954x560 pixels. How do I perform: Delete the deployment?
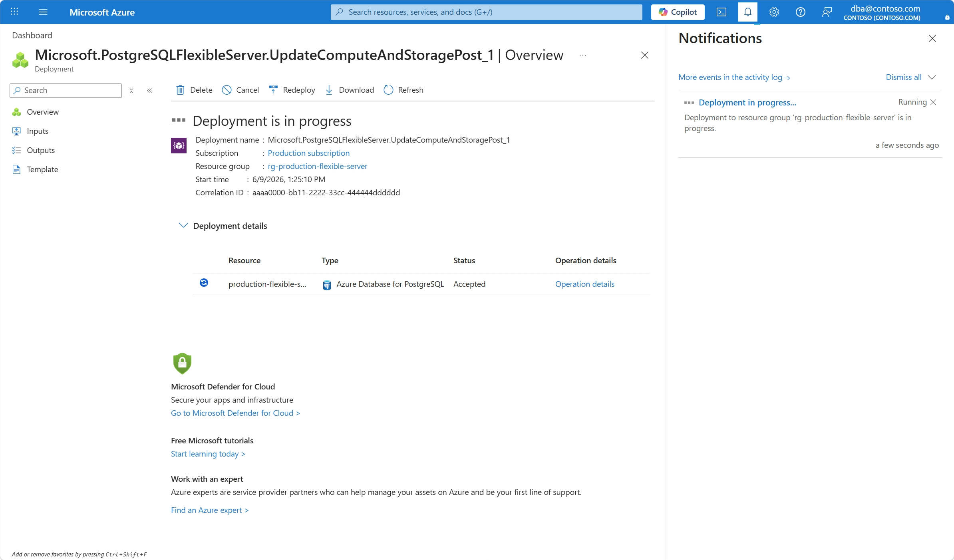click(x=194, y=90)
